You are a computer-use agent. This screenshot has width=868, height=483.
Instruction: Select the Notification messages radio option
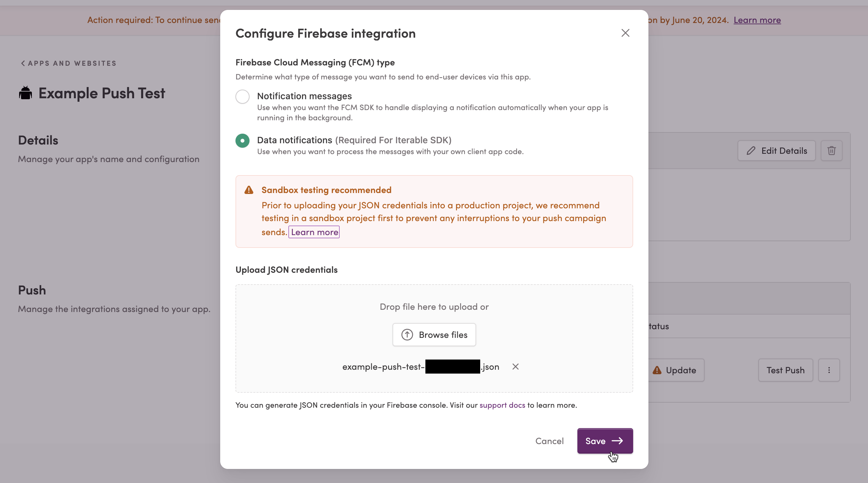(x=242, y=97)
